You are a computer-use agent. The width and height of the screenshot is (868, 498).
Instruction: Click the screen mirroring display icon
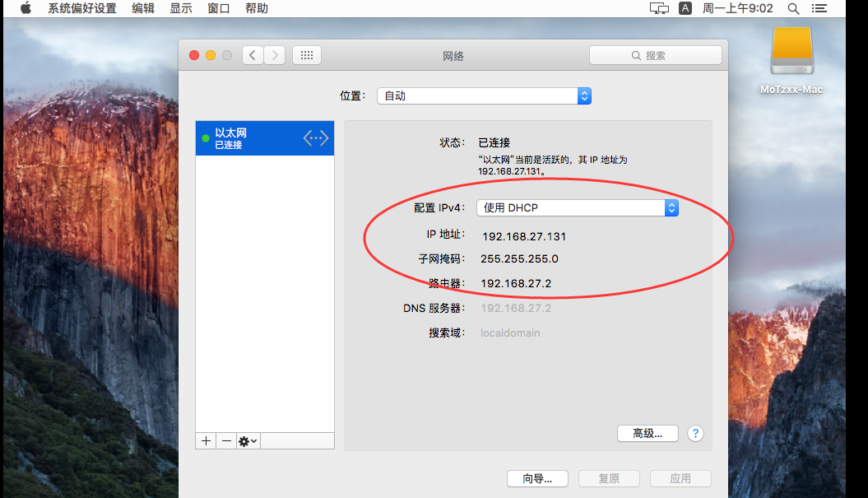click(x=659, y=8)
